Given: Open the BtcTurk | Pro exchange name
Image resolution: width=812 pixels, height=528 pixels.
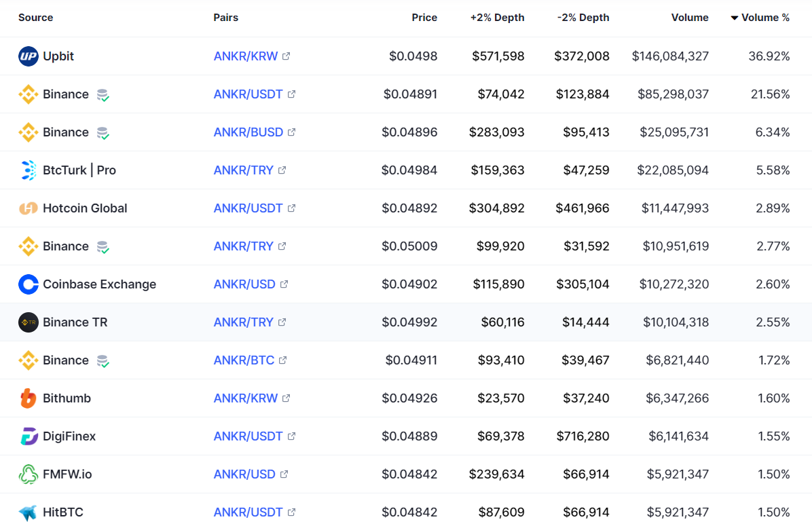Looking at the screenshot, I should point(79,170).
